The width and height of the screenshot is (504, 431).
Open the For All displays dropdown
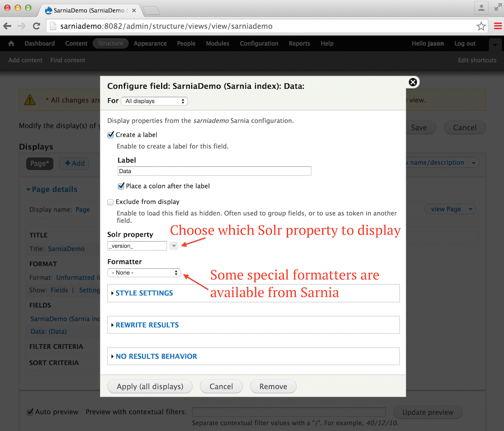[154, 101]
